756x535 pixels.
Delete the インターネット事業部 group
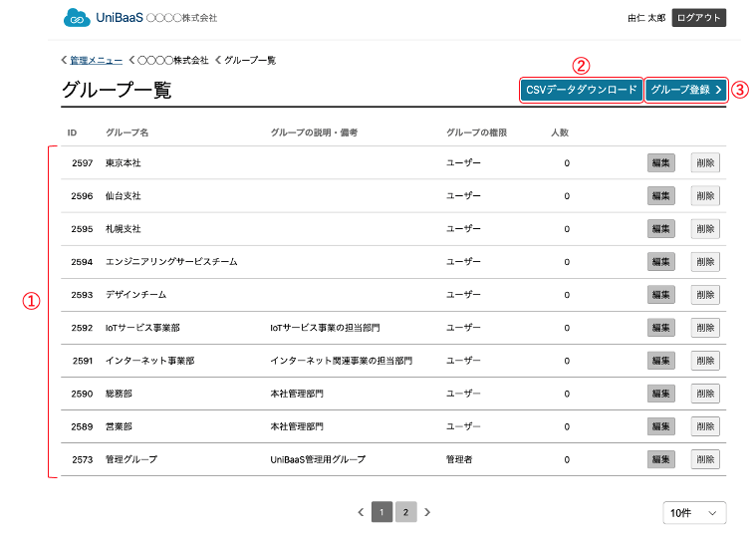(705, 361)
